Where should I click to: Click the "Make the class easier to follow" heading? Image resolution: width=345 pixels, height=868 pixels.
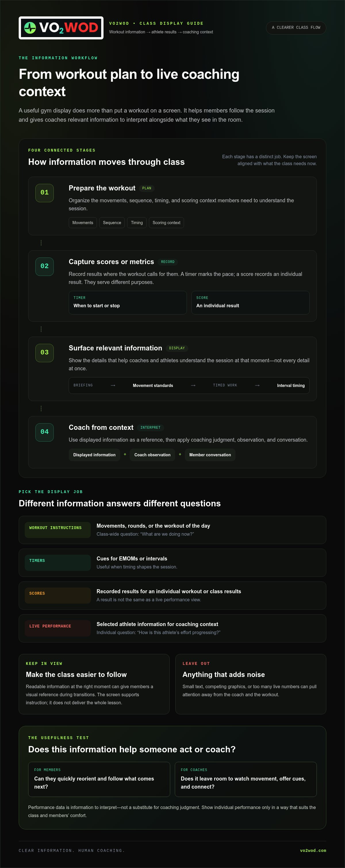click(x=76, y=675)
